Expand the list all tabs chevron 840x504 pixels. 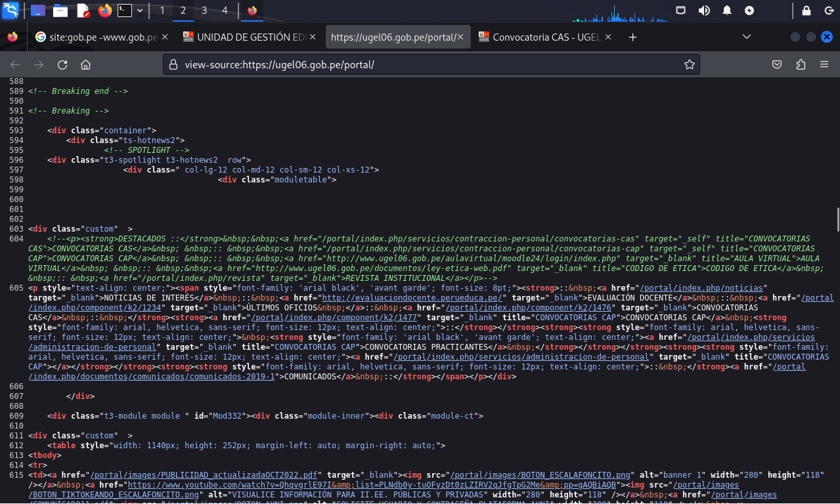[x=746, y=37]
